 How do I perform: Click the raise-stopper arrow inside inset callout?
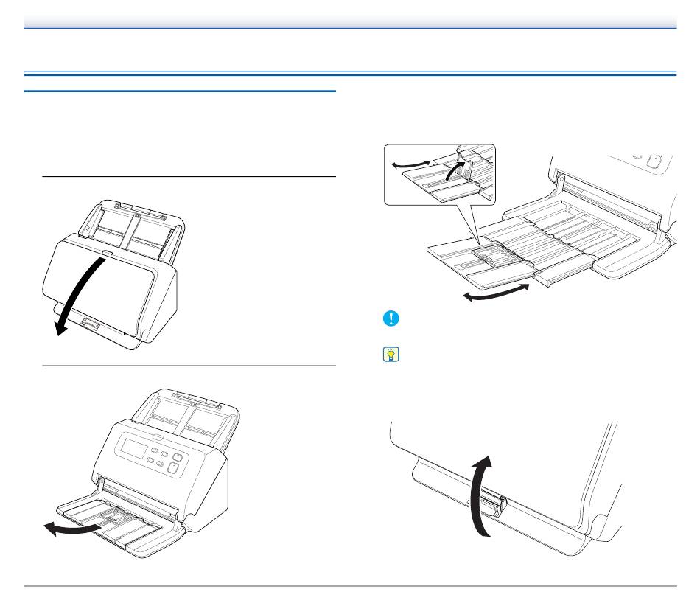(x=455, y=171)
